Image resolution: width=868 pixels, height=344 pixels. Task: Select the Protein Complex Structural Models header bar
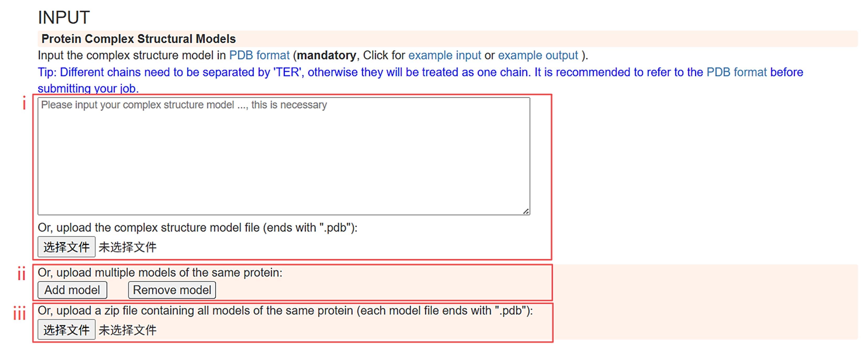tap(448, 39)
